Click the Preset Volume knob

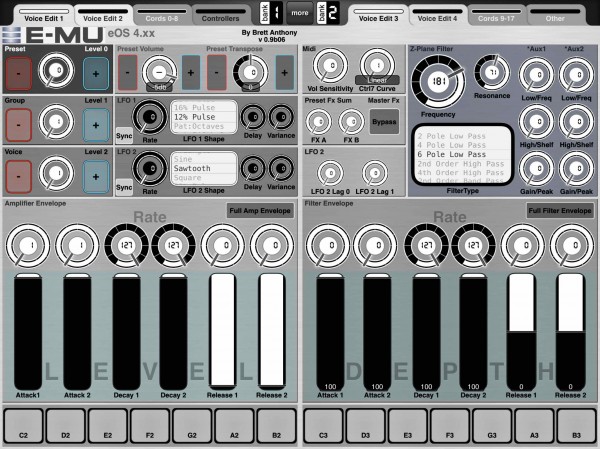160,72
